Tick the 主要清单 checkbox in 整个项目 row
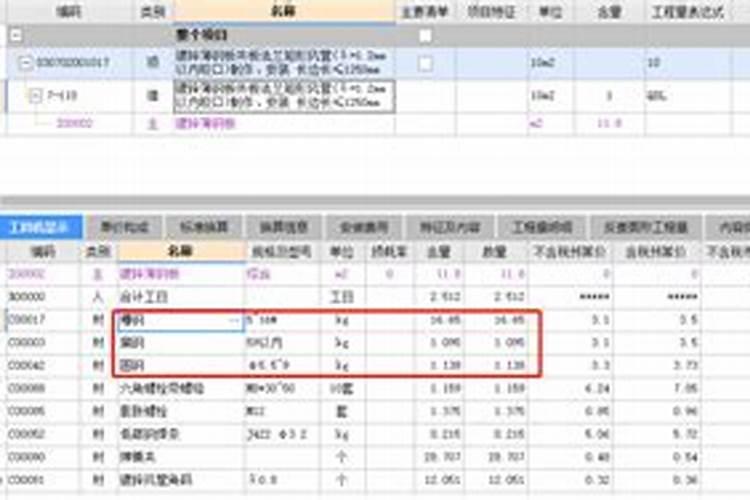Image resolution: width=750 pixels, height=500 pixels. tap(425, 35)
